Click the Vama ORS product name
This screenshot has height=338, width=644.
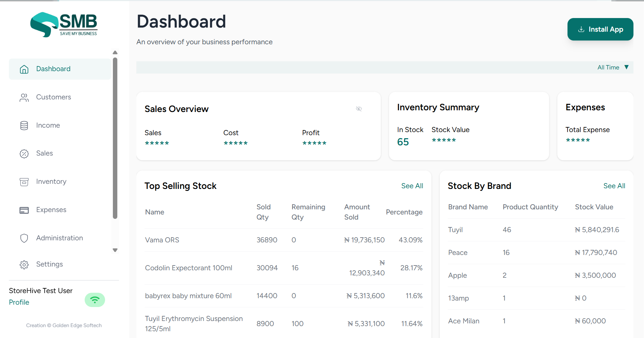[x=162, y=240]
